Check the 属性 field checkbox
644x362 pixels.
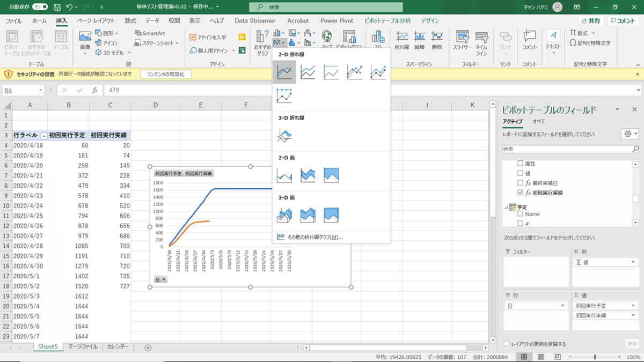point(519,163)
